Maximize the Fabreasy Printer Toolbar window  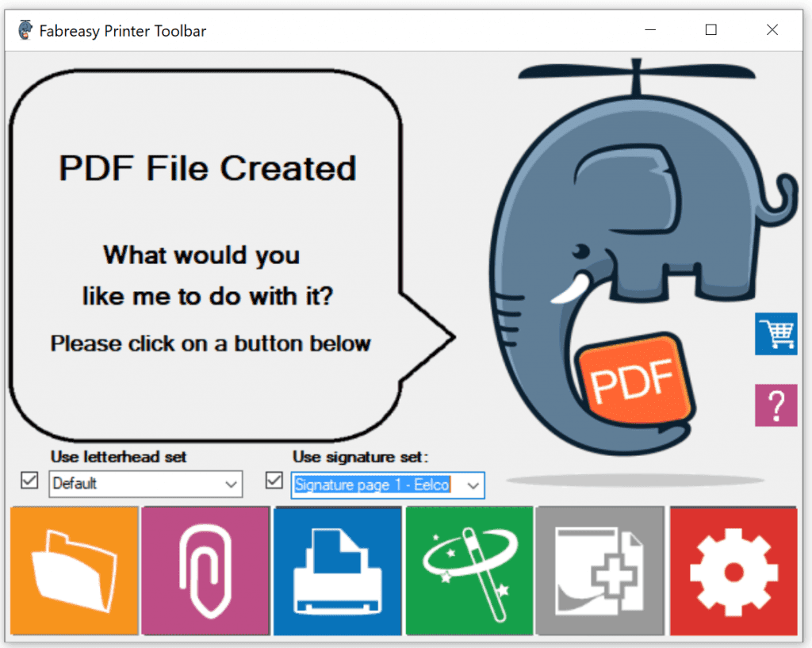711,31
